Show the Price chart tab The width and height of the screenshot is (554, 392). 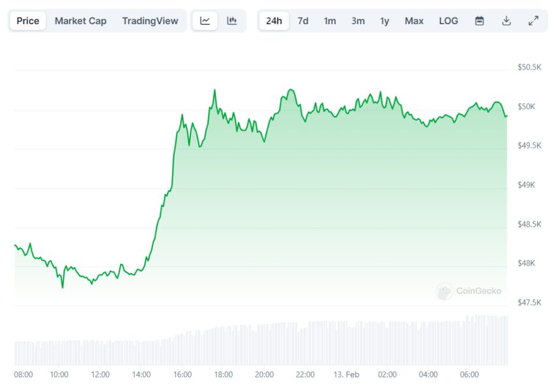coord(27,21)
